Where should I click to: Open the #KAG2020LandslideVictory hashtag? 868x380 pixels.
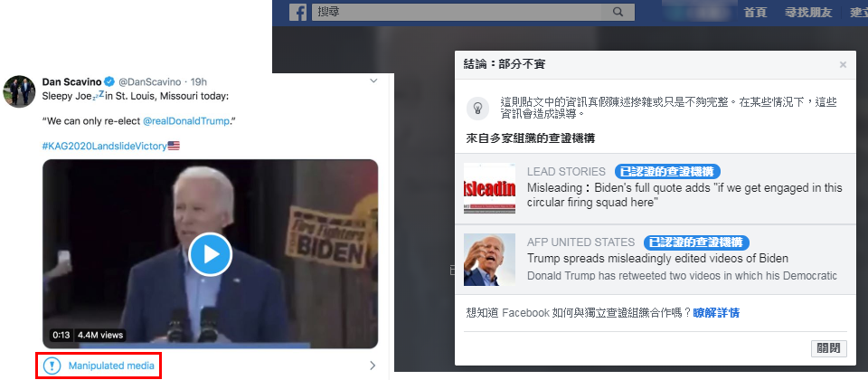[104, 147]
